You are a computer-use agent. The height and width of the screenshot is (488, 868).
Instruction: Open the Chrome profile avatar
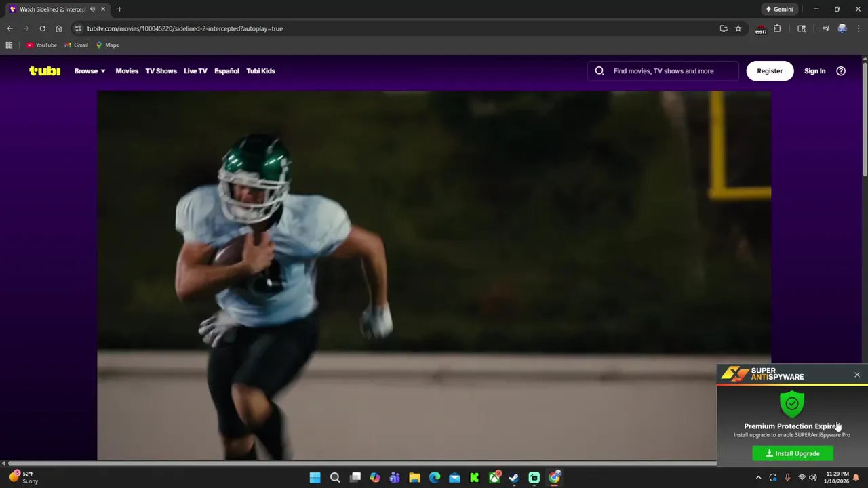(x=842, y=28)
